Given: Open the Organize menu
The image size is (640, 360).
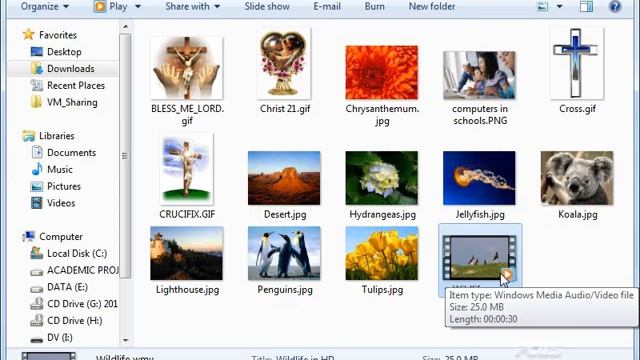Looking at the screenshot, I should (x=44, y=7).
